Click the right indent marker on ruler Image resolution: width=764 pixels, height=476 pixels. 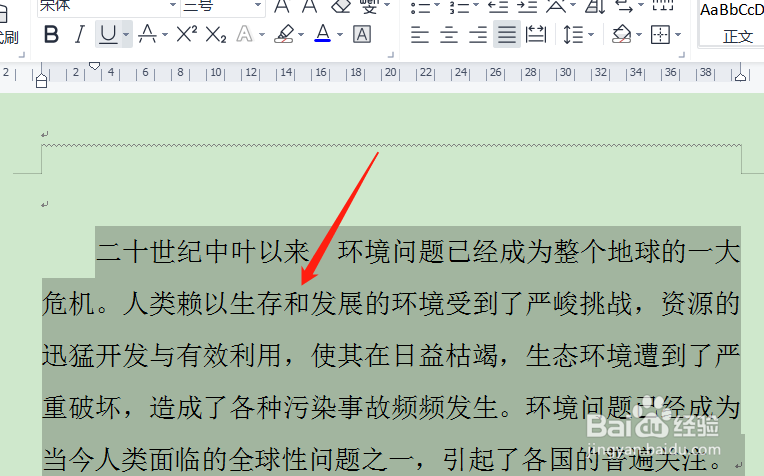point(741,76)
